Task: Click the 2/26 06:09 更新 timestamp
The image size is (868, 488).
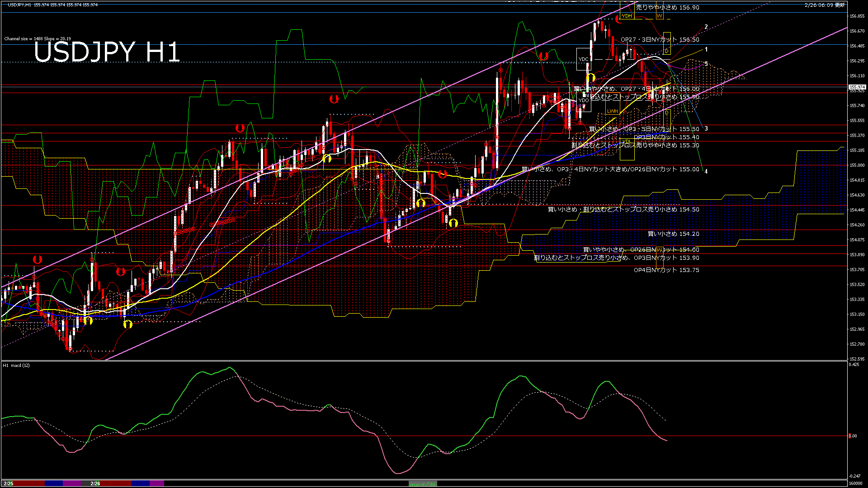Action: [x=824, y=5]
